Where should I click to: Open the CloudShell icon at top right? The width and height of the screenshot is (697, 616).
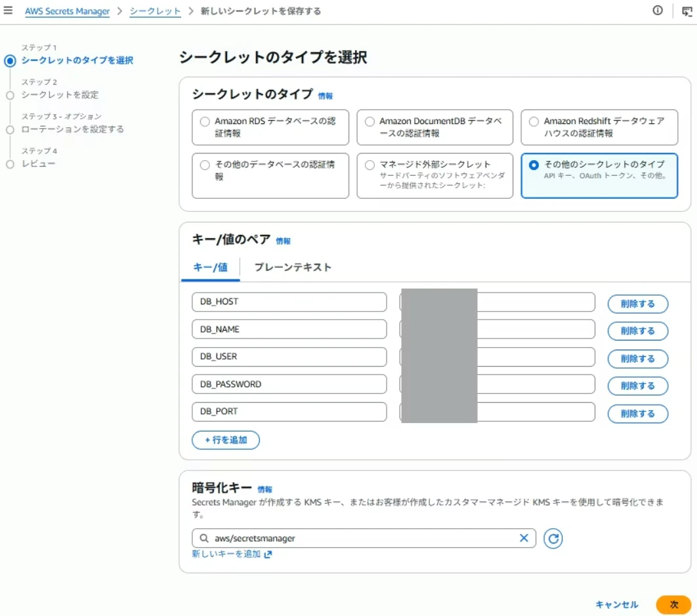pos(686,11)
